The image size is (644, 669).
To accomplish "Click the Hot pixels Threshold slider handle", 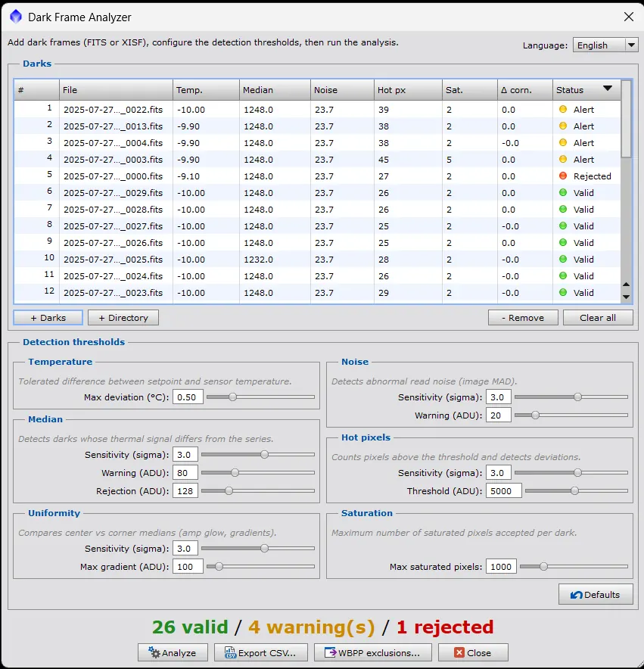I will click(575, 491).
